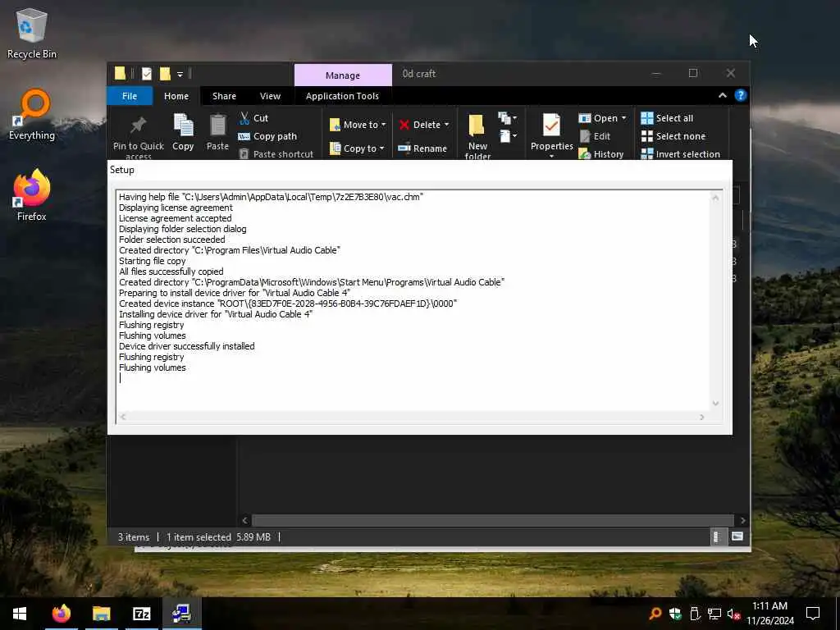The height and width of the screenshot is (630, 840).
Task: Collapse the ribbon with the chevron
Action: [x=722, y=95]
